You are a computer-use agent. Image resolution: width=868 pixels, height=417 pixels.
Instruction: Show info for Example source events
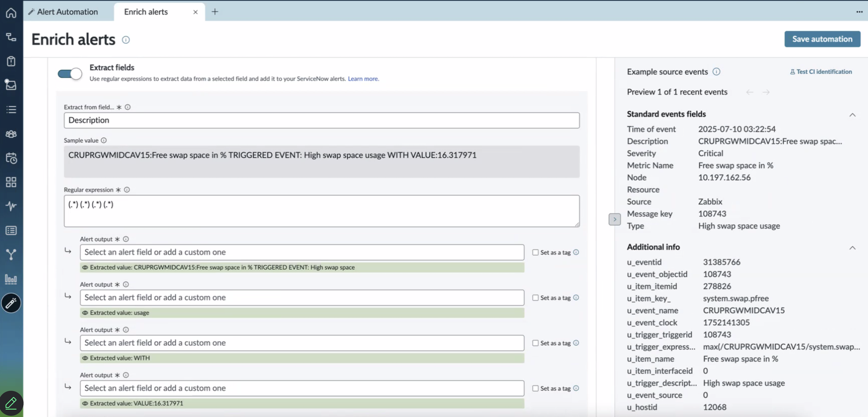pos(716,71)
